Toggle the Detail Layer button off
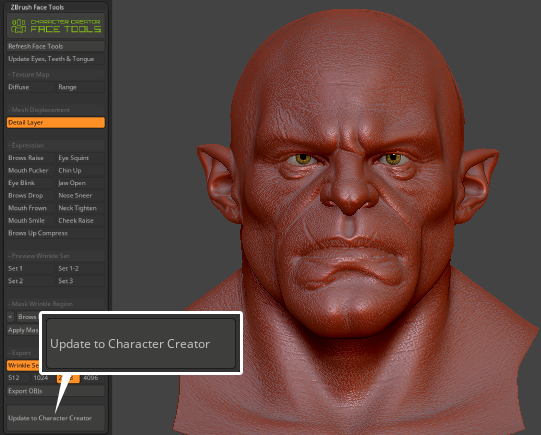The height and width of the screenshot is (435, 541). 56,122
